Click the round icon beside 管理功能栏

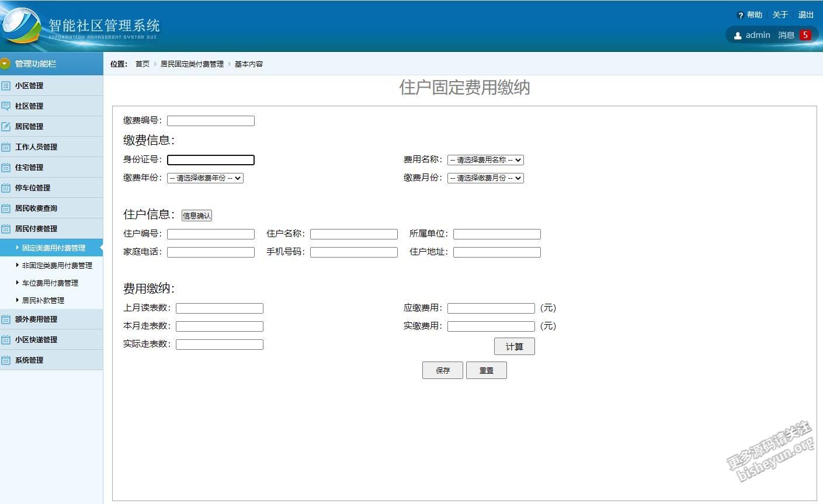(6, 64)
